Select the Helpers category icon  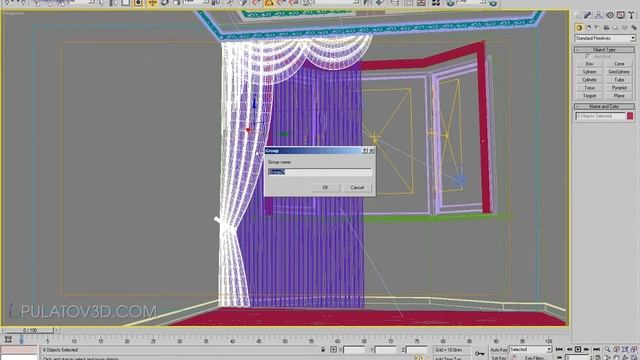tap(615, 28)
